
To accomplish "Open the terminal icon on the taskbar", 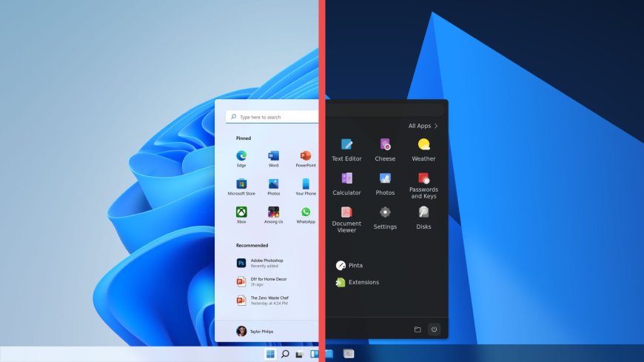I will pos(349,354).
